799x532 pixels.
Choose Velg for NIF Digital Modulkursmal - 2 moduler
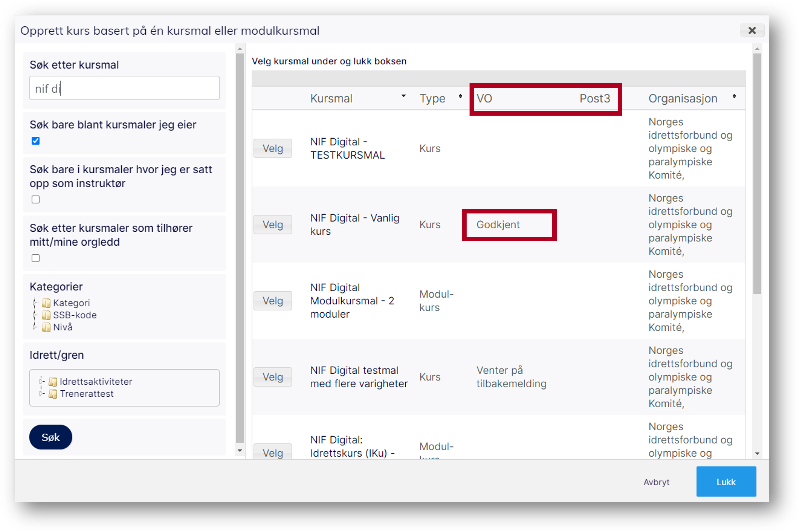(x=273, y=301)
